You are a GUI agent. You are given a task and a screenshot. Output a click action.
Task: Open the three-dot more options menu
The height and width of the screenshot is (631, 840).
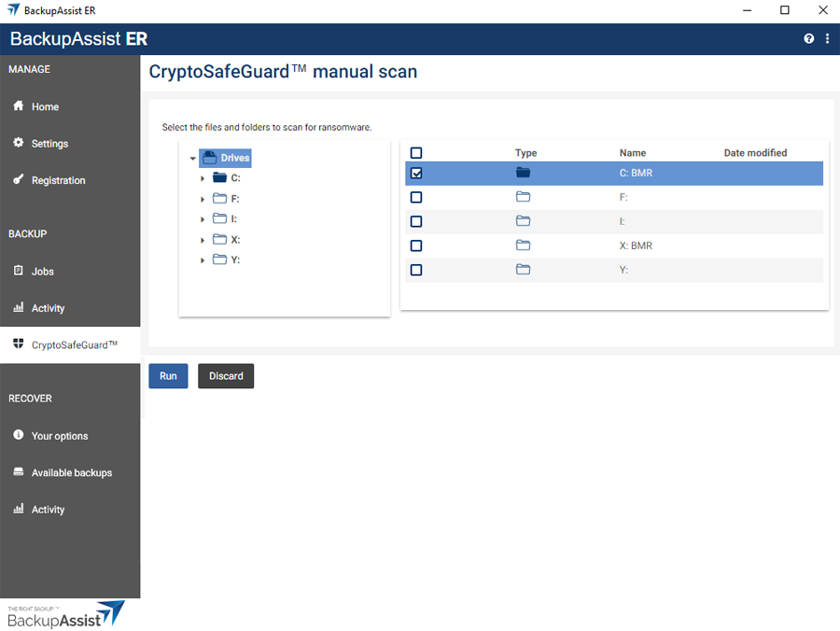pyautogui.click(x=827, y=38)
